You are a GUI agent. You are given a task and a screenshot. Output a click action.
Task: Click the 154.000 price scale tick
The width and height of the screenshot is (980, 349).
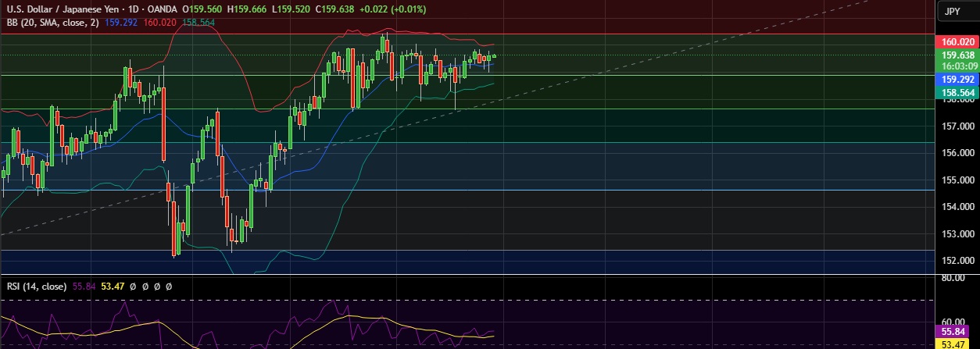(x=957, y=207)
